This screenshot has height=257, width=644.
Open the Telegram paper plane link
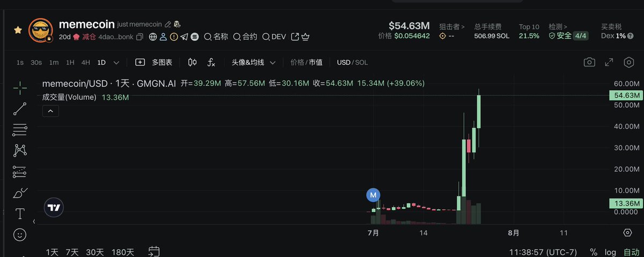click(x=184, y=37)
